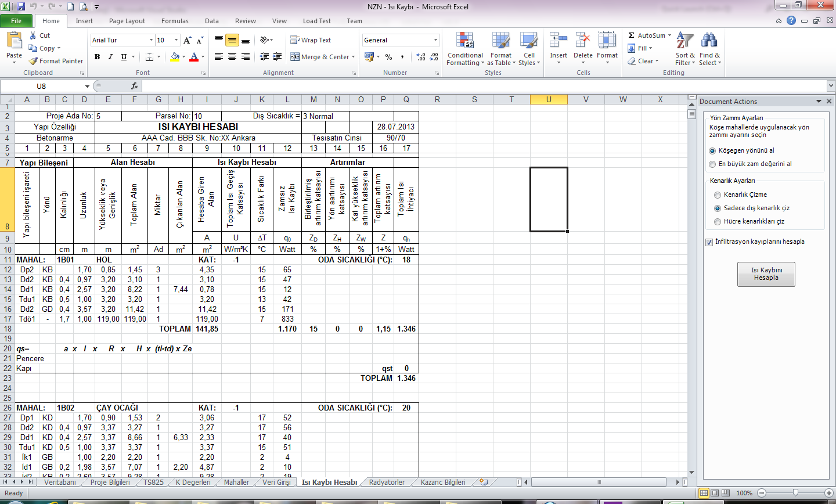Image resolution: width=836 pixels, height=504 pixels.
Task: Uncheck 'İnfiltrasyon kayıplarını hesapla' checkbox
Action: coord(709,242)
